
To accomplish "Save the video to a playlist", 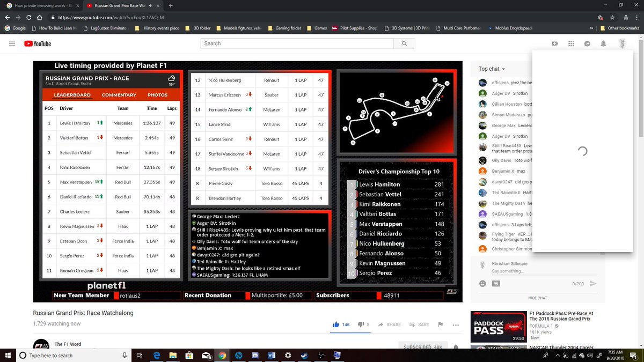I will 419,324.
